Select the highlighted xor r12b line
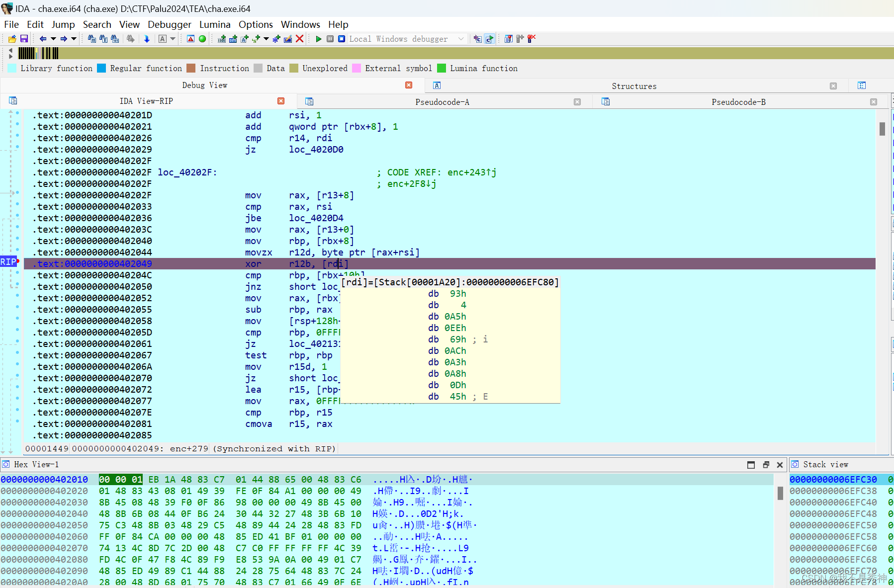This screenshot has width=894, height=588. click(449, 264)
